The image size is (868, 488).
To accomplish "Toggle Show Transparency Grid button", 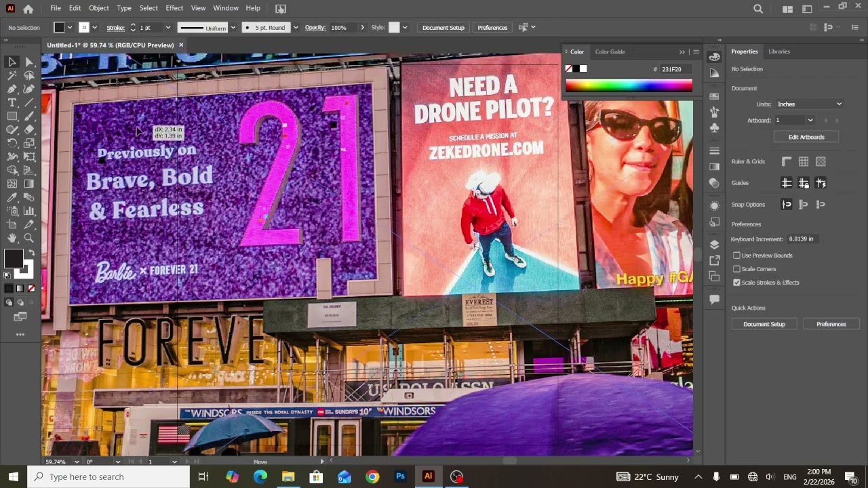I will click(x=821, y=161).
